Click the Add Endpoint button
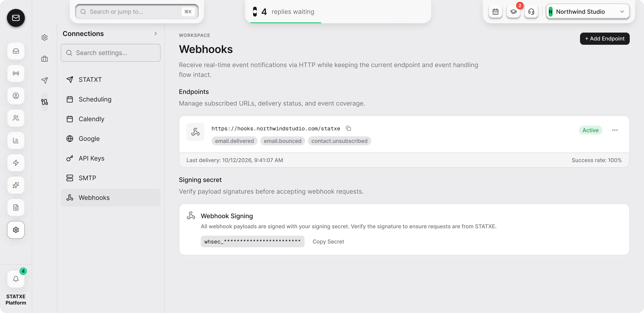Screen dimensions: 644x313 (604, 38)
